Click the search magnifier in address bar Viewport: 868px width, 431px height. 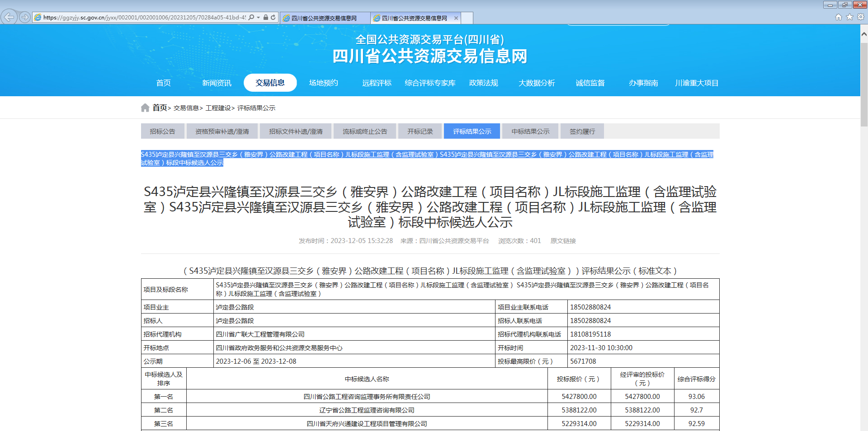click(251, 17)
